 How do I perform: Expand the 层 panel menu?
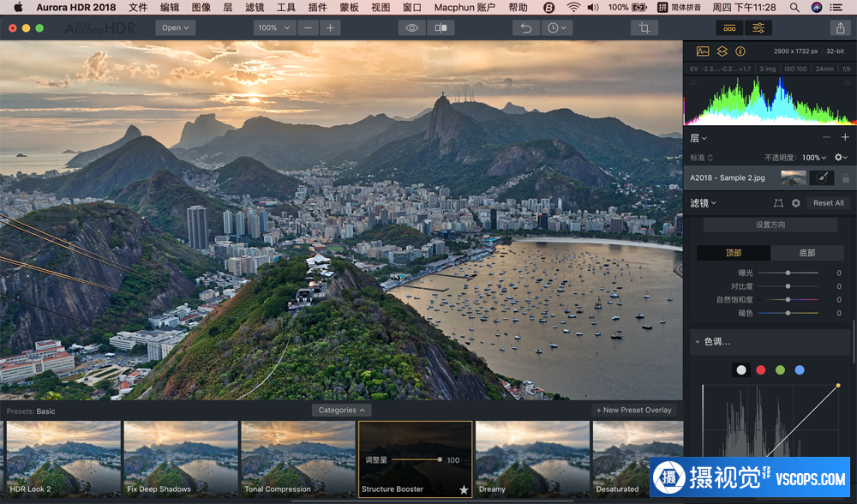(698, 138)
